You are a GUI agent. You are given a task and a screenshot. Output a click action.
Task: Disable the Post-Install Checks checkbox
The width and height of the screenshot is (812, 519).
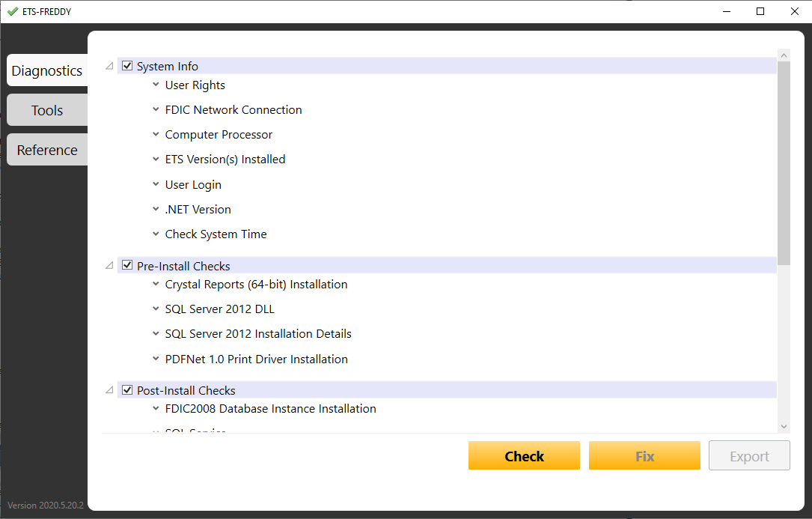[127, 390]
